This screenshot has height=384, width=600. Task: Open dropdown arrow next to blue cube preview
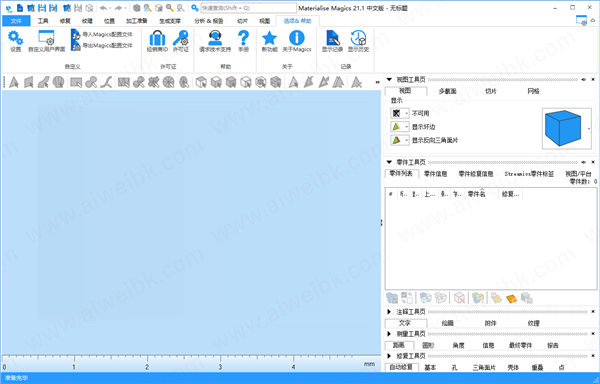point(589,129)
